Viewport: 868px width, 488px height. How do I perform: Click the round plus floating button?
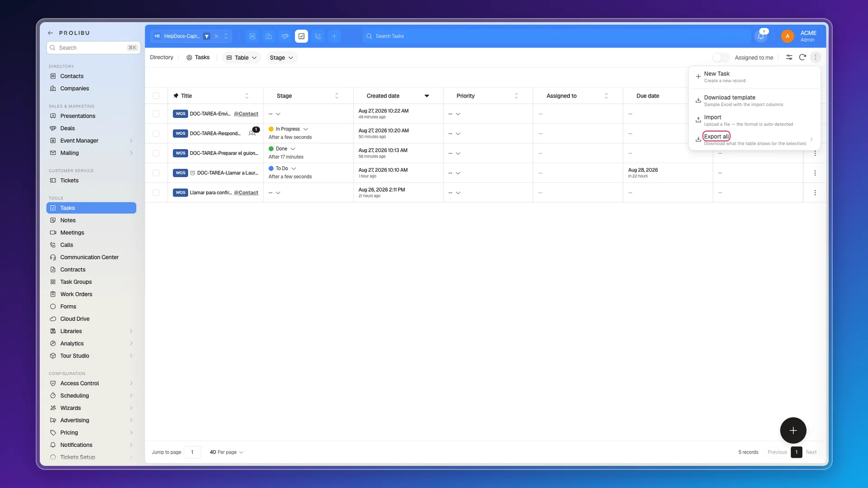[793, 430]
